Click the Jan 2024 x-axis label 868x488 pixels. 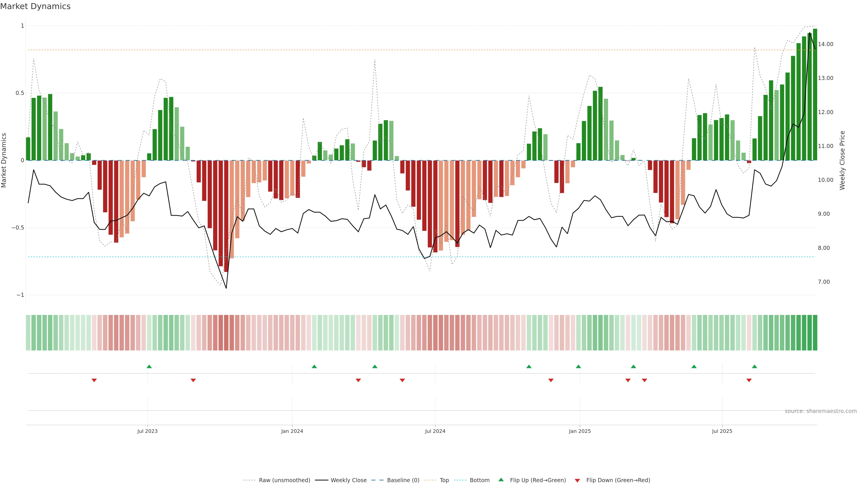292,431
